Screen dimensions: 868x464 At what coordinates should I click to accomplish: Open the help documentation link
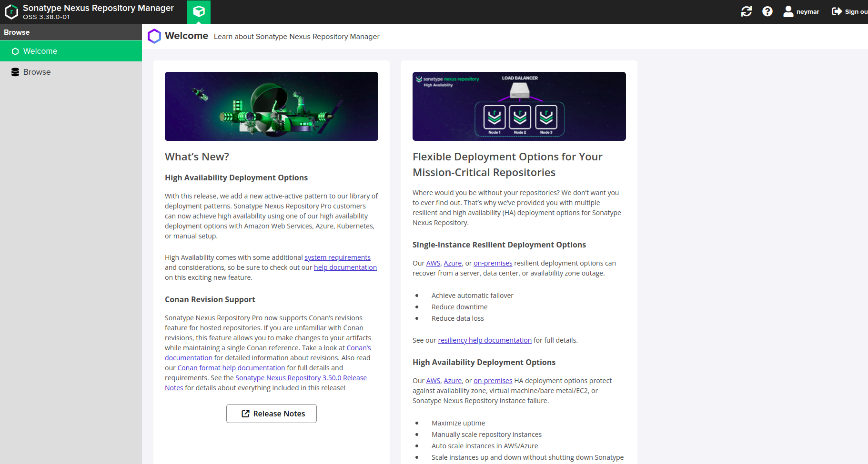click(345, 267)
